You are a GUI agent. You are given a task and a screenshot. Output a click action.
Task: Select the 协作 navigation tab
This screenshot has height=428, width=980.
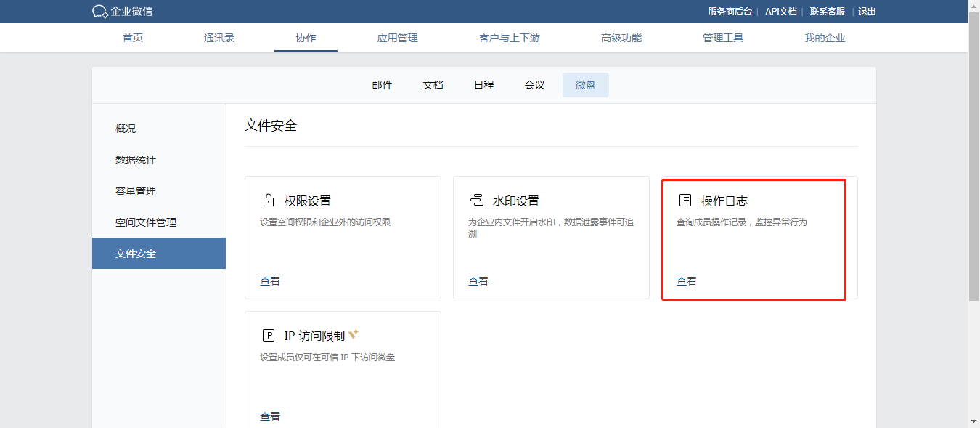click(x=306, y=38)
